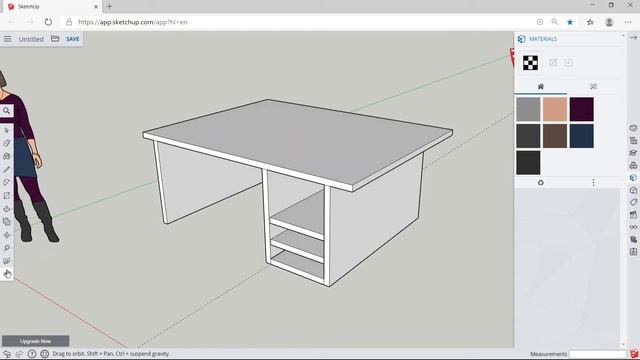
Task: Collapse the right panel with the arrow
Action: (x=633, y=38)
